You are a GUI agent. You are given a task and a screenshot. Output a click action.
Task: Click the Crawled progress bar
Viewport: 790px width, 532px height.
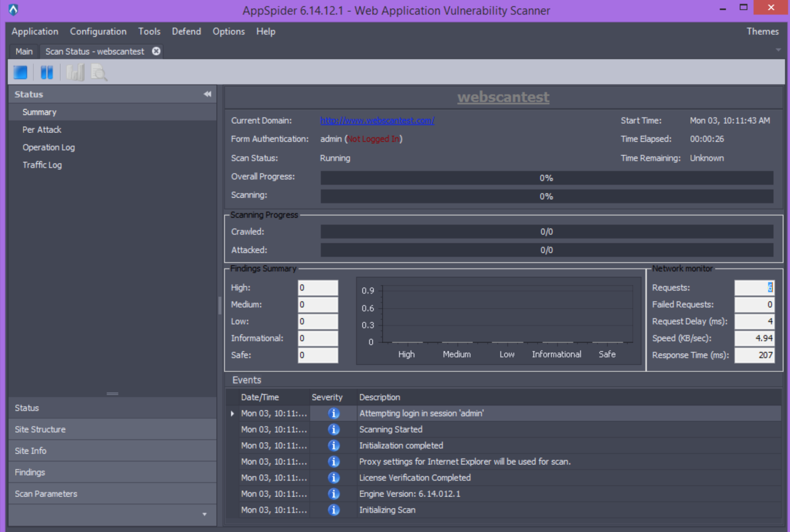547,232
